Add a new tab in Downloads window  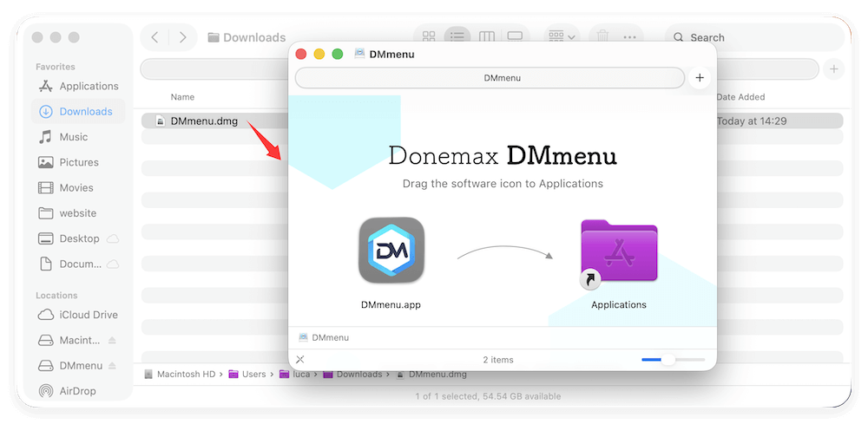(x=833, y=69)
